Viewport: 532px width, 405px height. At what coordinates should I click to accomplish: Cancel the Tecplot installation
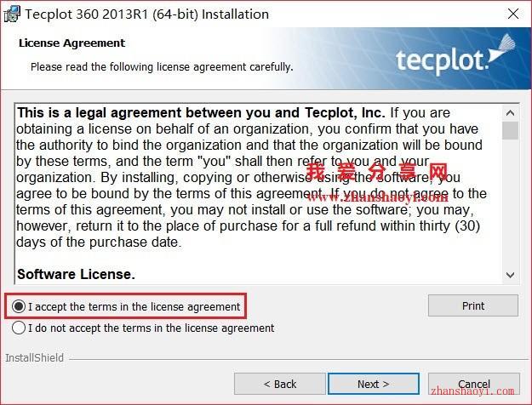point(473,384)
